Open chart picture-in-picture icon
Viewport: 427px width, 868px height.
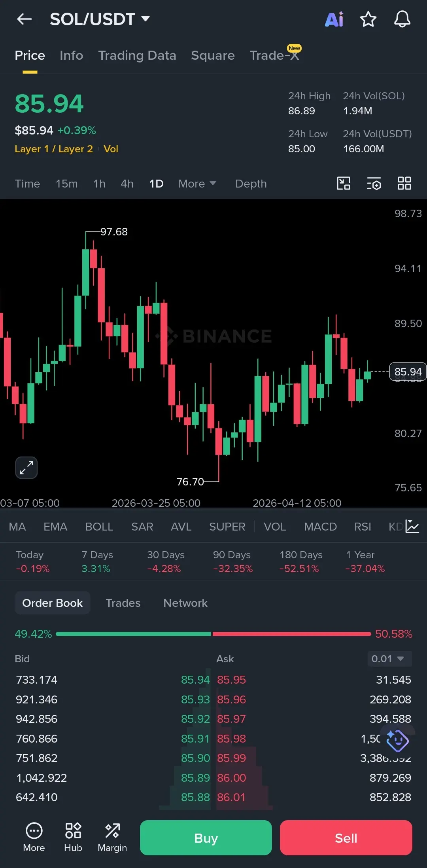[344, 184]
